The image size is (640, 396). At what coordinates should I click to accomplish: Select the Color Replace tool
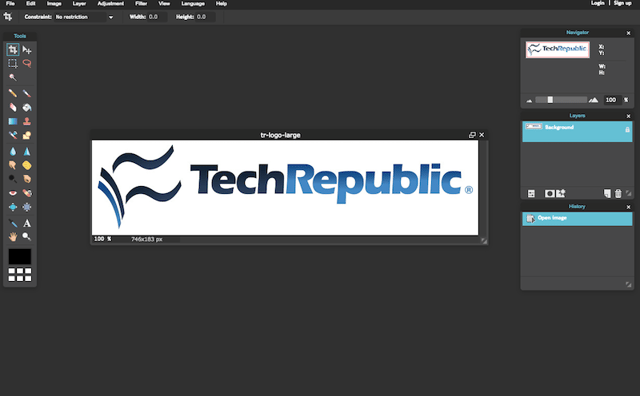(13, 135)
